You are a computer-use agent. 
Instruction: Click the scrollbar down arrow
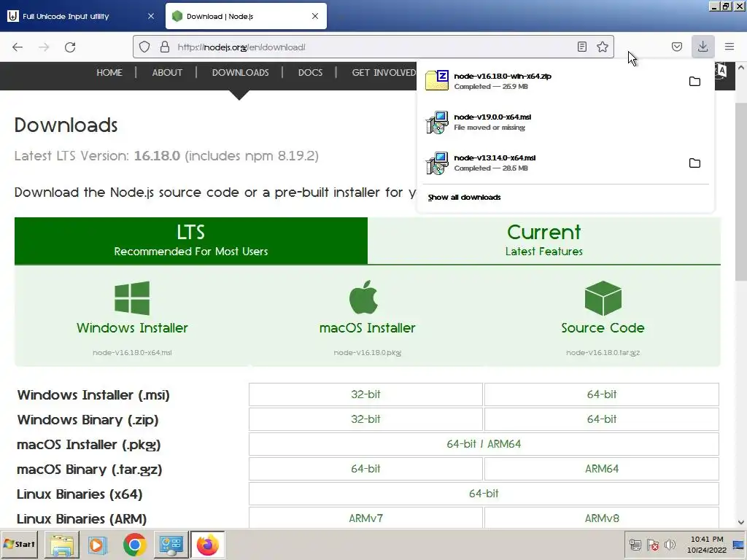pyautogui.click(x=741, y=522)
